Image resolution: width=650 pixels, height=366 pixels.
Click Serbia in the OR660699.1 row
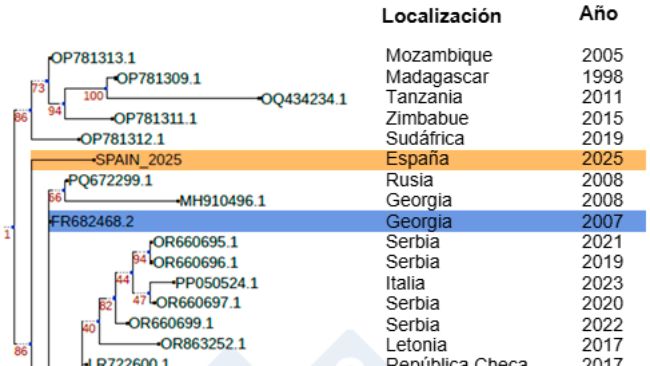point(412,325)
